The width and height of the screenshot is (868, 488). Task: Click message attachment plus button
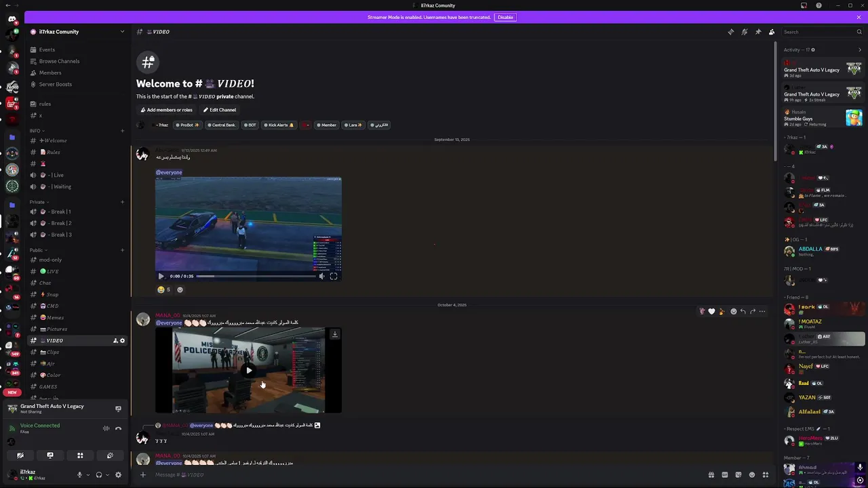click(143, 474)
